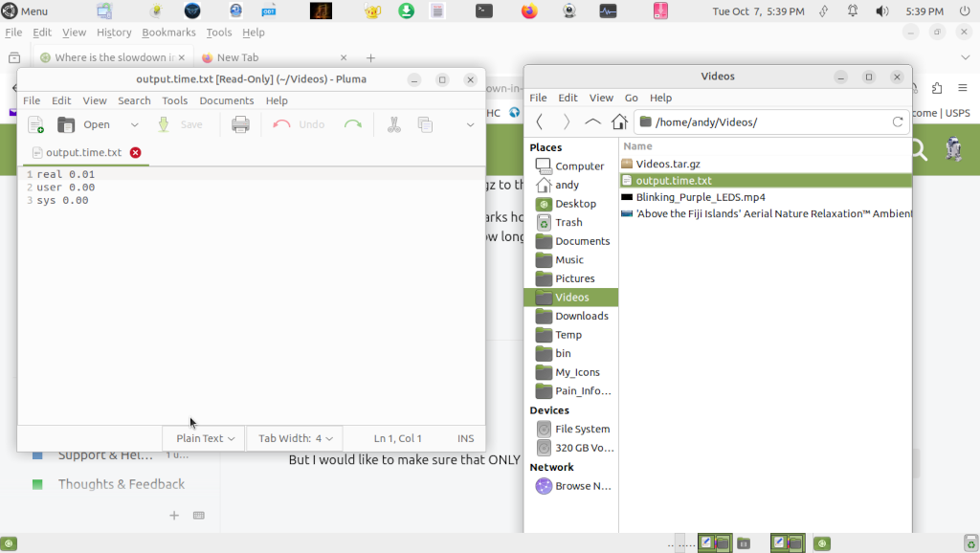The width and height of the screenshot is (980, 553).
Task: Select the Videos.tar.gz file
Action: click(667, 164)
